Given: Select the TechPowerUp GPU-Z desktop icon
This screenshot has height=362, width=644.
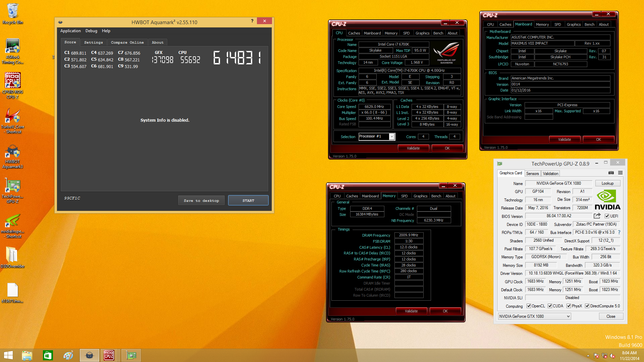Looking at the screenshot, I should point(13,191).
